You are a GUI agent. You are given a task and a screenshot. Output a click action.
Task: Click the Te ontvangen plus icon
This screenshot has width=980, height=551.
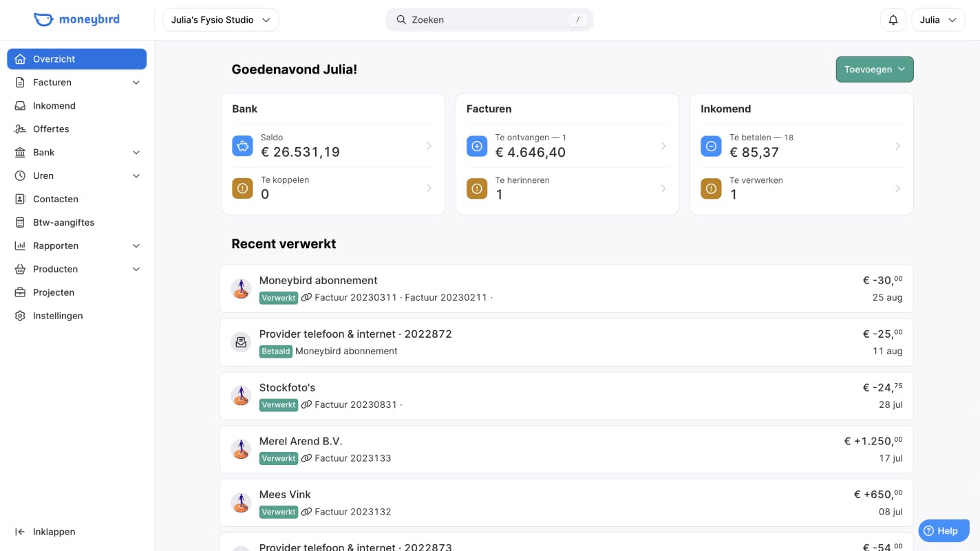click(x=477, y=146)
